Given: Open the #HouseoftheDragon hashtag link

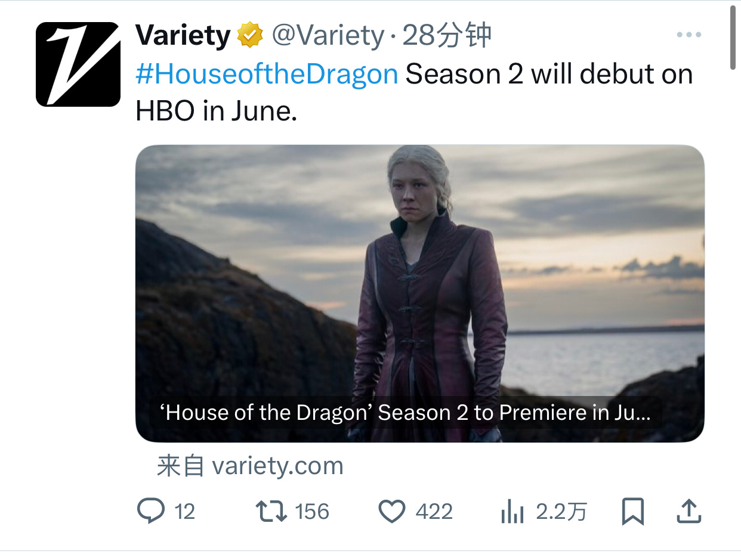Looking at the screenshot, I should point(267,75).
